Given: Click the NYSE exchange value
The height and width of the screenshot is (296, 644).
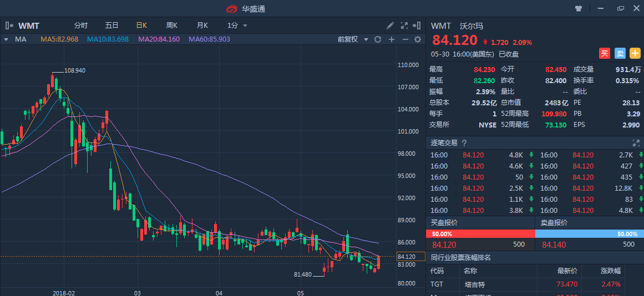Looking at the screenshot, I should (488, 125).
